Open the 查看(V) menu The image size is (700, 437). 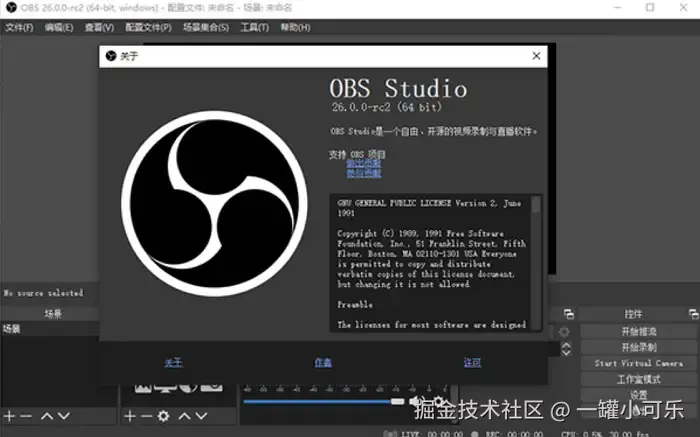pyautogui.click(x=99, y=28)
